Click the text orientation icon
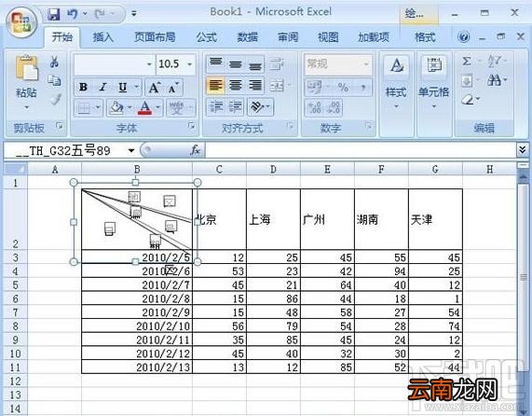 coord(257,107)
